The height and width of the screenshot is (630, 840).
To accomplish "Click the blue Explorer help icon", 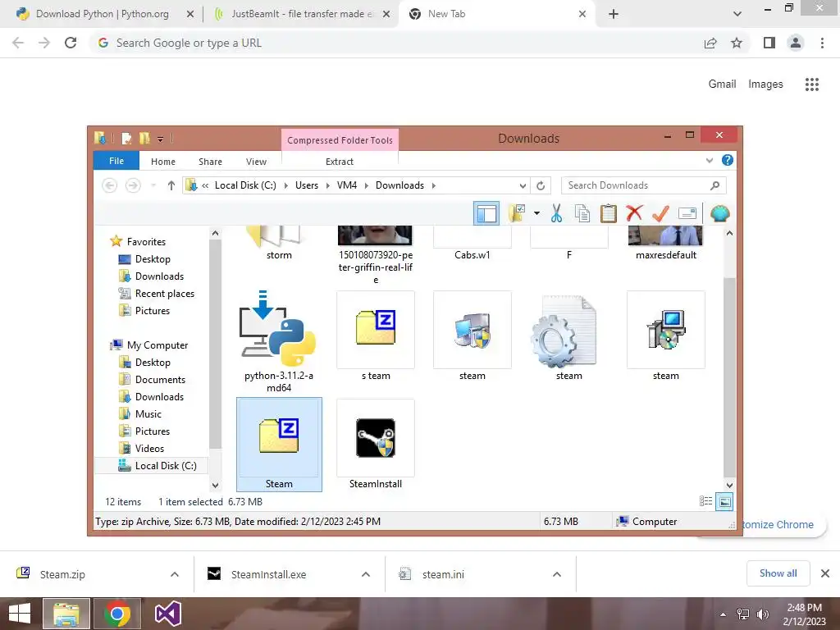I will pyautogui.click(x=727, y=160).
